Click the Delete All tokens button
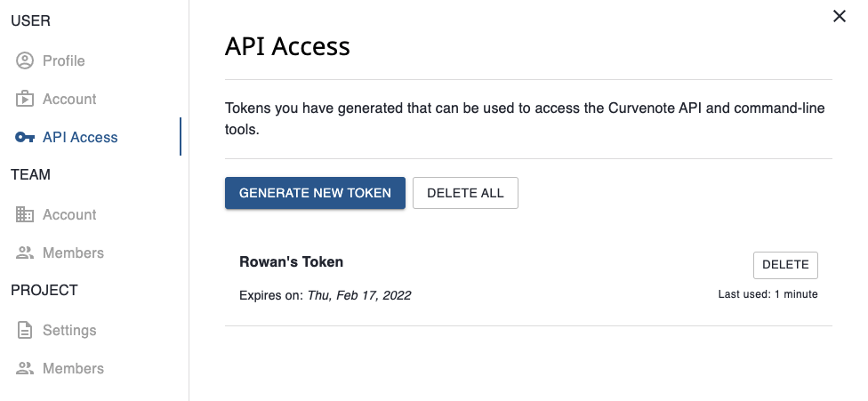 click(x=465, y=193)
